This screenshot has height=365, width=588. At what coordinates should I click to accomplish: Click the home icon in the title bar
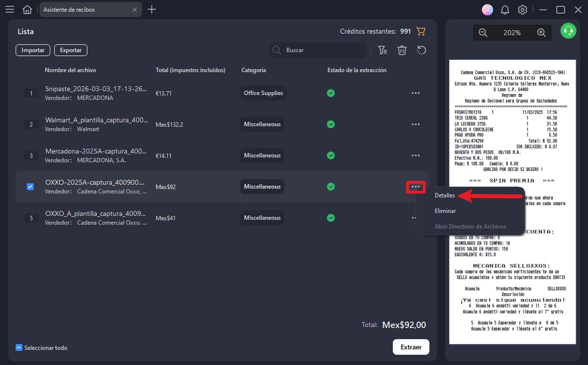coord(27,9)
